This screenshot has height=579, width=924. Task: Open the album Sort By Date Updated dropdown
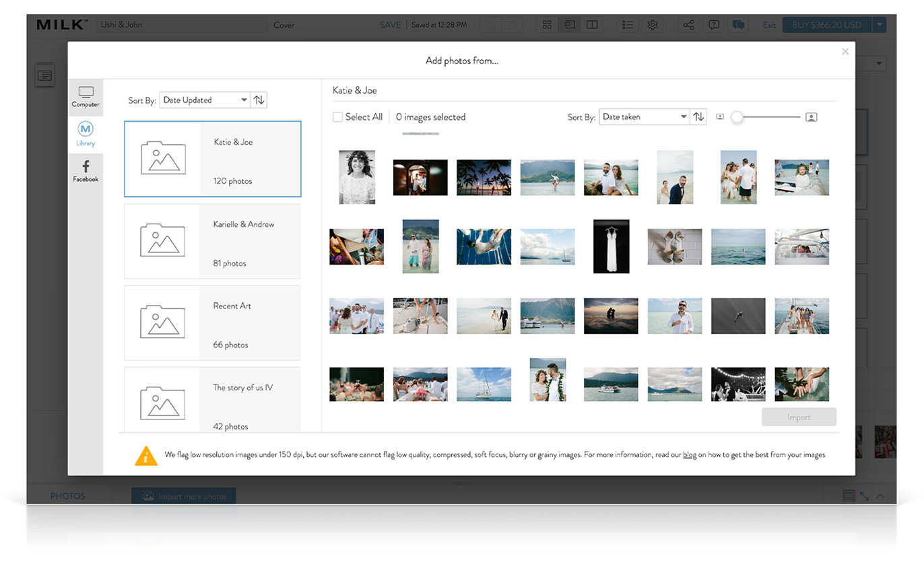[205, 100]
